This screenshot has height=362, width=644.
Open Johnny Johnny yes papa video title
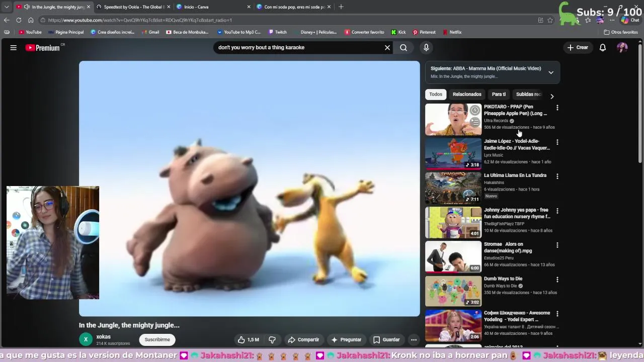[x=517, y=213]
